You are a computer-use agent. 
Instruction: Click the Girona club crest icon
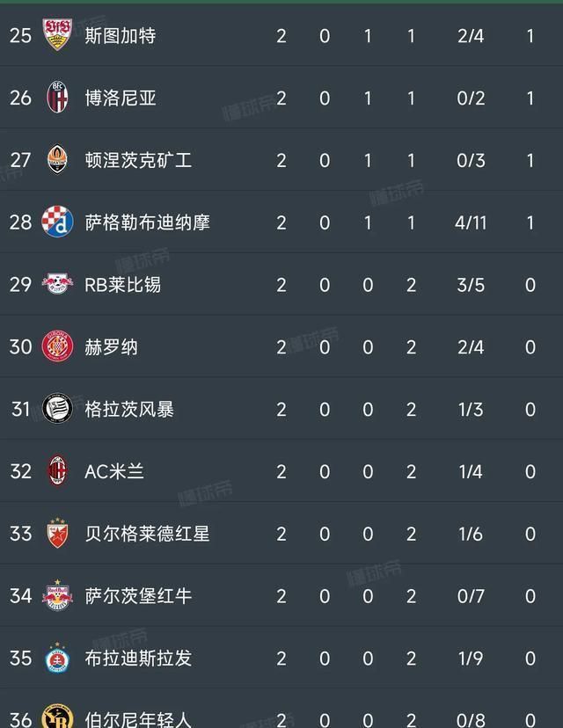57,346
